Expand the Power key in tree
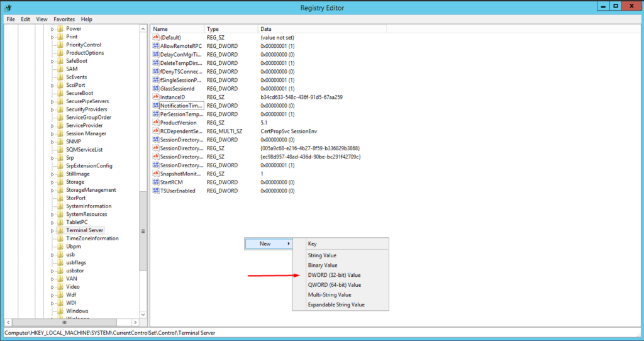 click(53, 29)
